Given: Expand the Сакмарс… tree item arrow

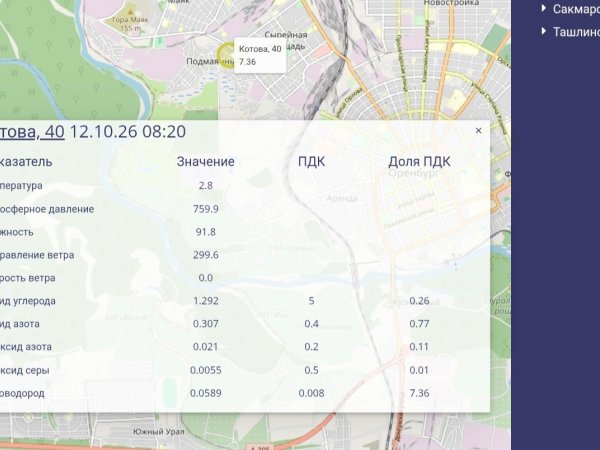Looking at the screenshot, I should coord(544,8).
